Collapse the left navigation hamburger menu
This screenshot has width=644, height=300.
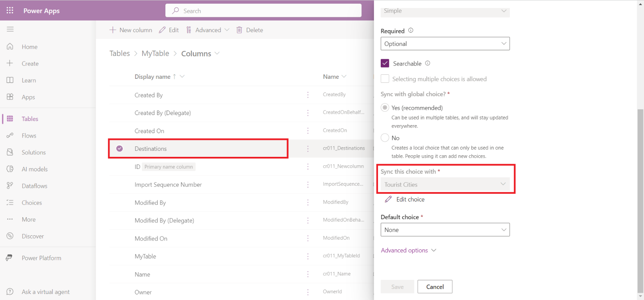point(10,29)
